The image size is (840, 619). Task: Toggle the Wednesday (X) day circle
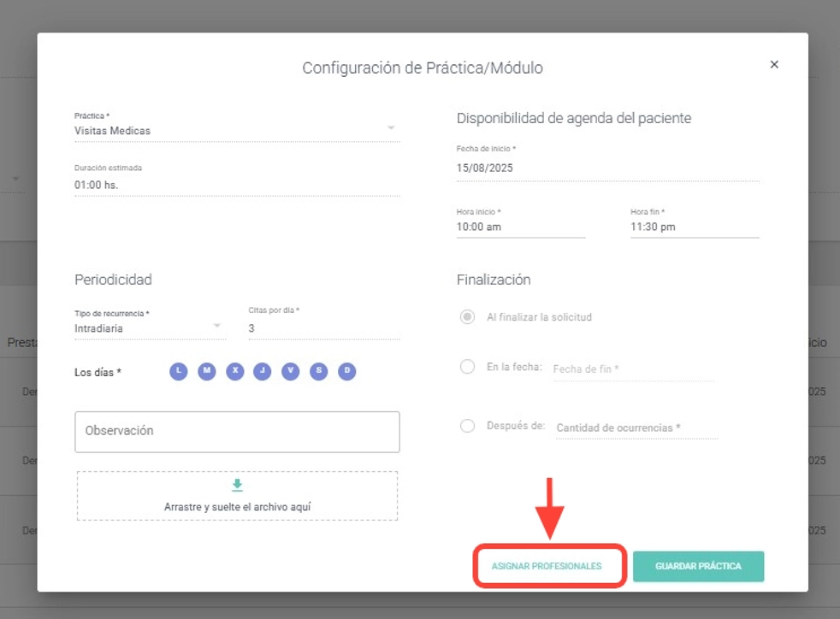234,371
